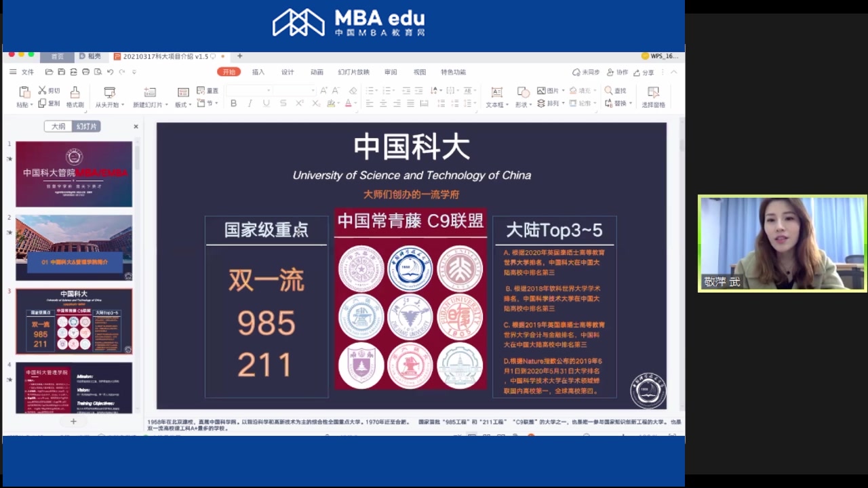
Task: Click the Find magnifier icon
Action: coord(608,90)
